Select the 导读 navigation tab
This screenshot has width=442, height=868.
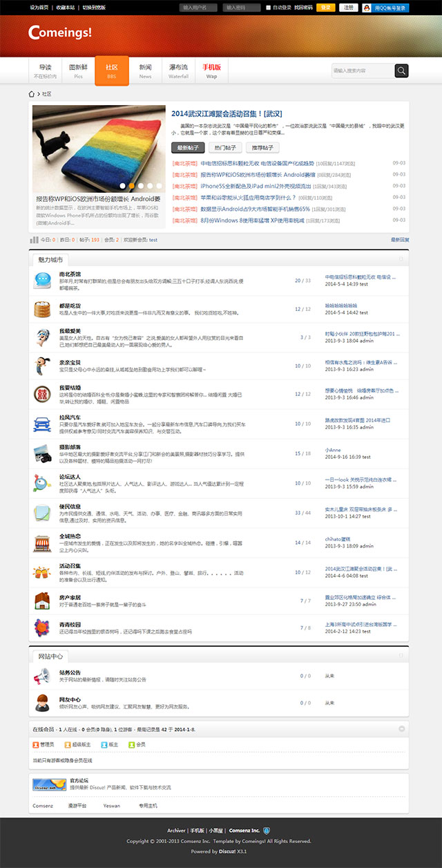click(45, 70)
